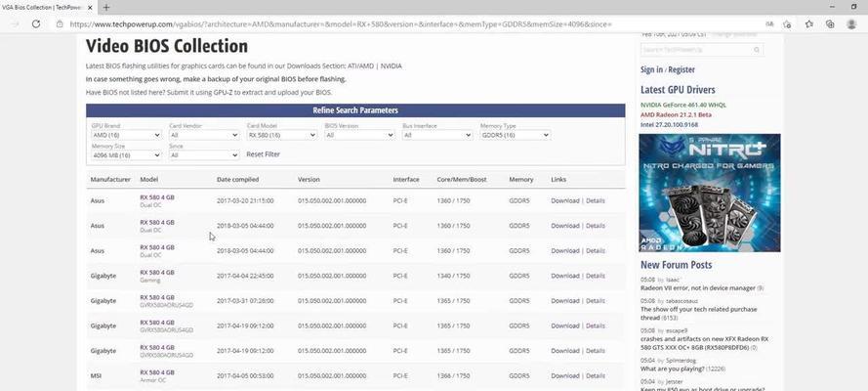Follow the NVIDIA flashing utilities link

click(392, 65)
